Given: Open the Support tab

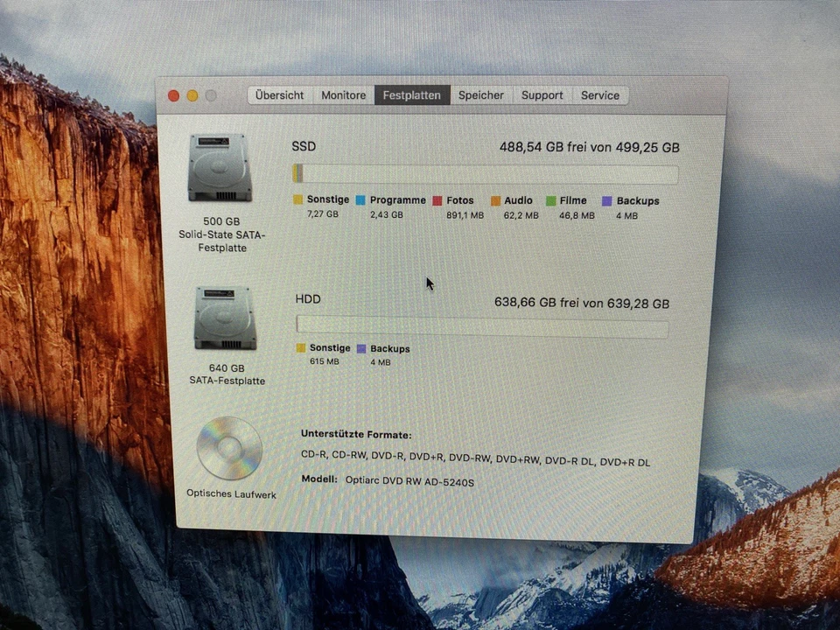Looking at the screenshot, I should tap(542, 95).
